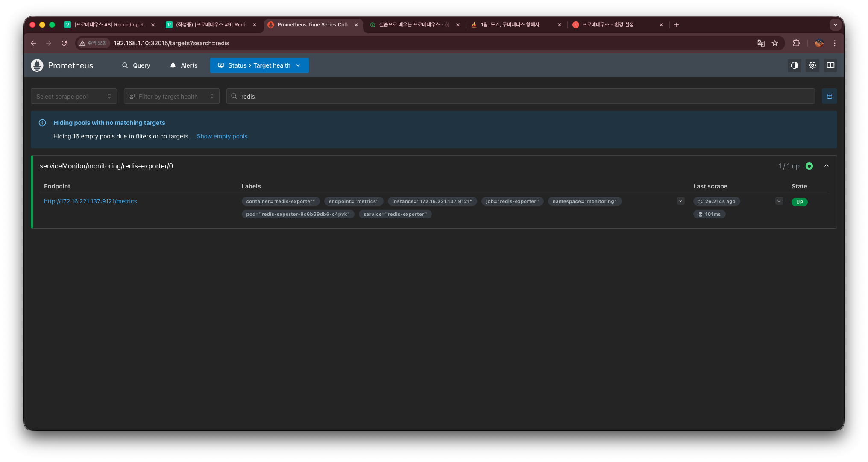Open the 172.16.221.137:9121/metrics endpoint link
This screenshot has width=868, height=462.
[91, 201]
